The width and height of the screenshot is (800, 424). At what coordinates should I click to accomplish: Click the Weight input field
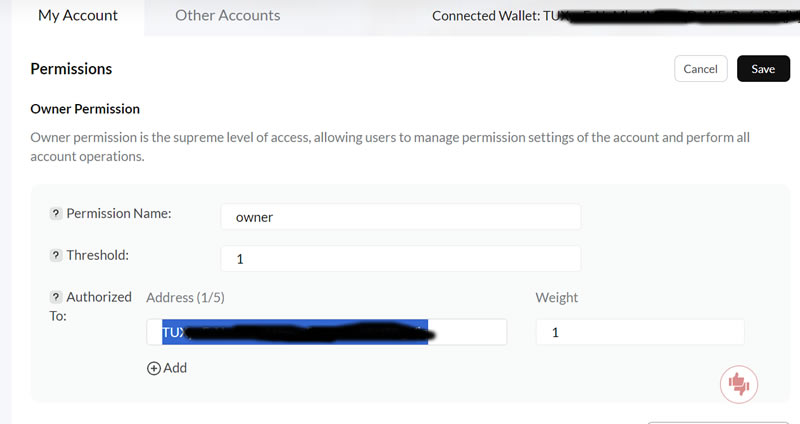640,332
